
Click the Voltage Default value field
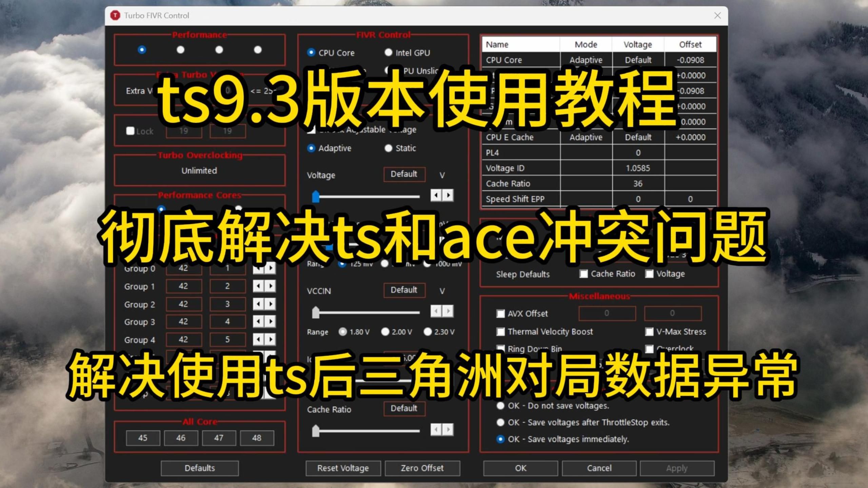coord(404,174)
